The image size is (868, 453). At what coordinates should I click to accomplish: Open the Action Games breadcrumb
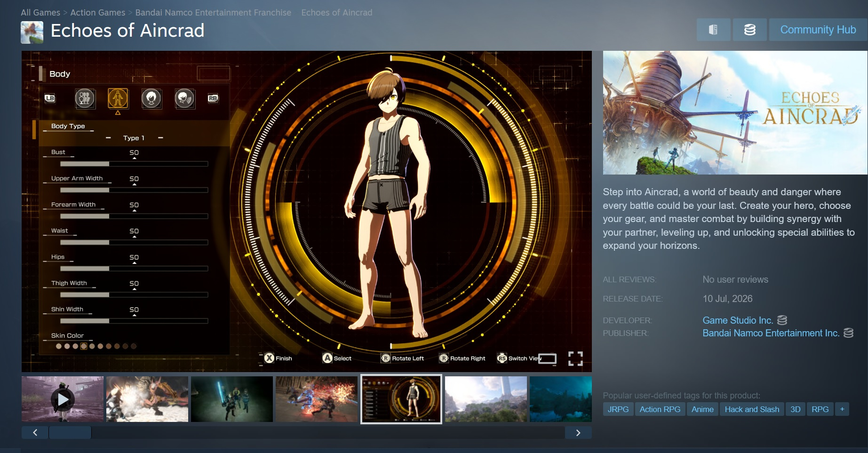pos(98,13)
